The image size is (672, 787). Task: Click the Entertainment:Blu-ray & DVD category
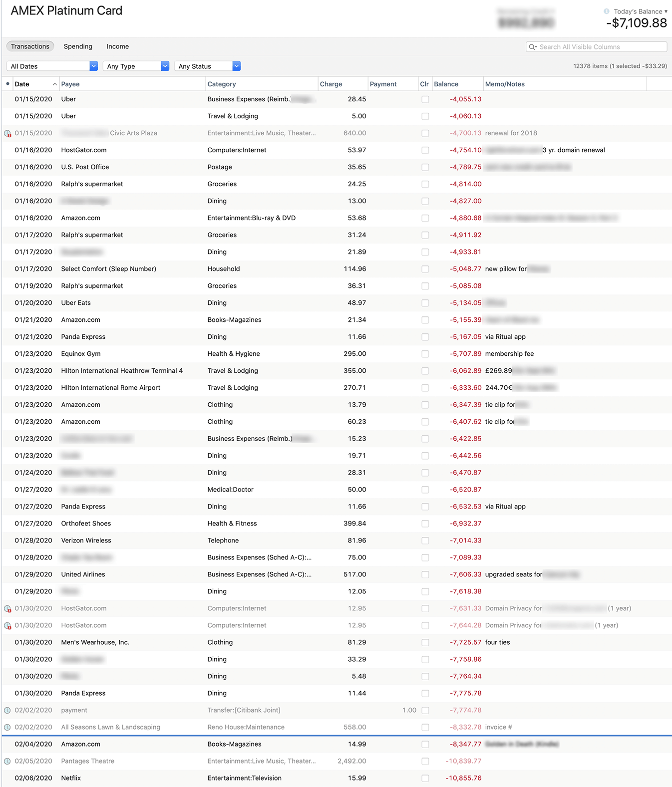coord(252,218)
